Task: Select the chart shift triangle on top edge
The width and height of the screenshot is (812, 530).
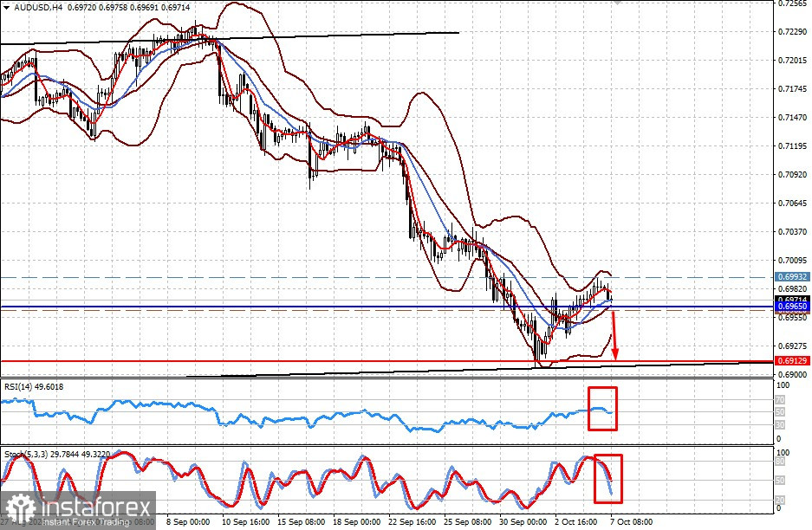Action: point(616,3)
